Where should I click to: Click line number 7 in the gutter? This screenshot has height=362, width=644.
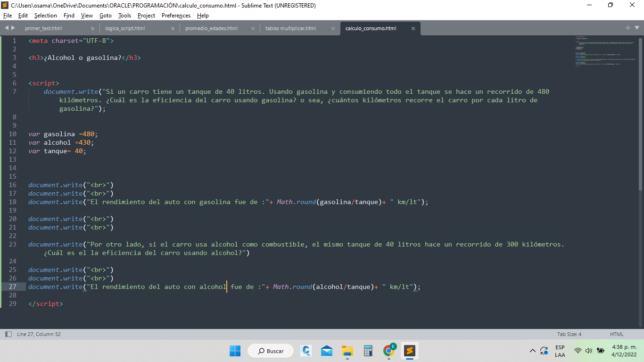pos(14,91)
